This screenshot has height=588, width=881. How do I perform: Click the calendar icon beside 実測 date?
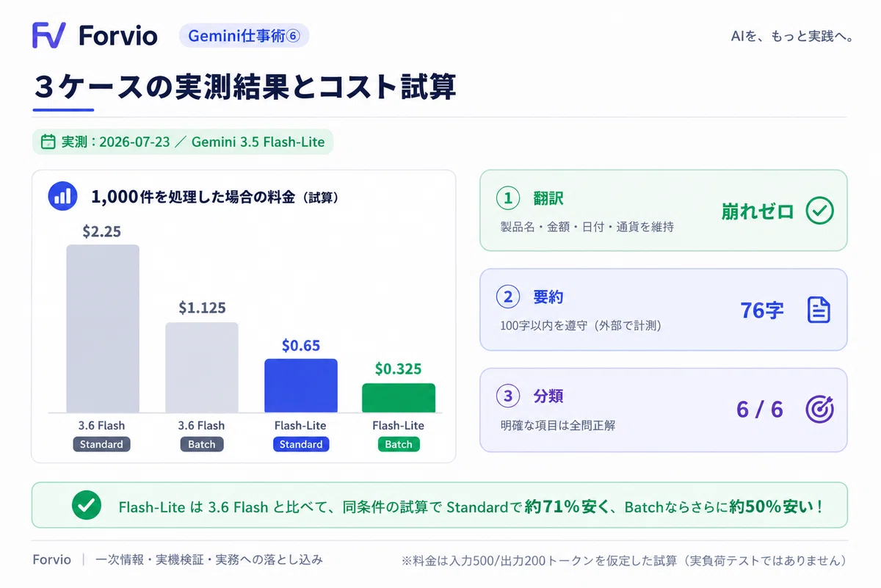pyautogui.click(x=48, y=142)
